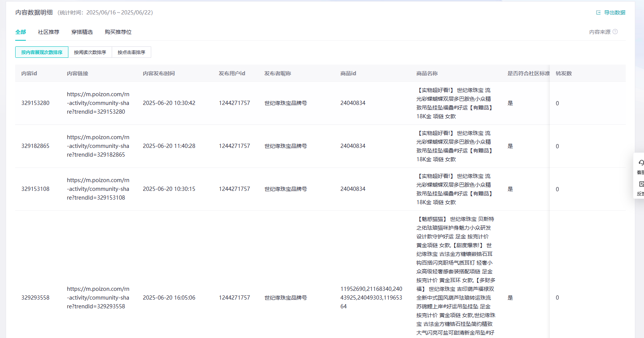The image size is (644, 338).
Task: Click the 内容来源 label
Action: pyautogui.click(x=600, y=32)
